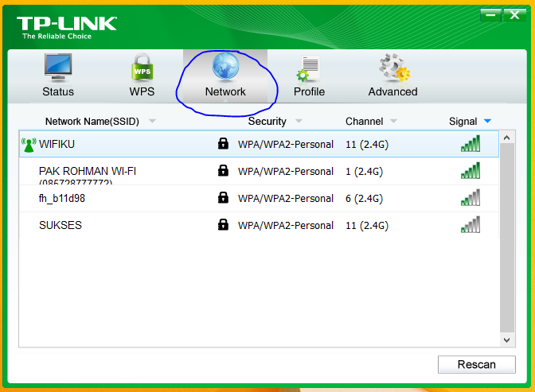Image resolution: width=535 pixels, height=392 pixels.
Task: Switch to the Network tab label
Action: (225, 91)
